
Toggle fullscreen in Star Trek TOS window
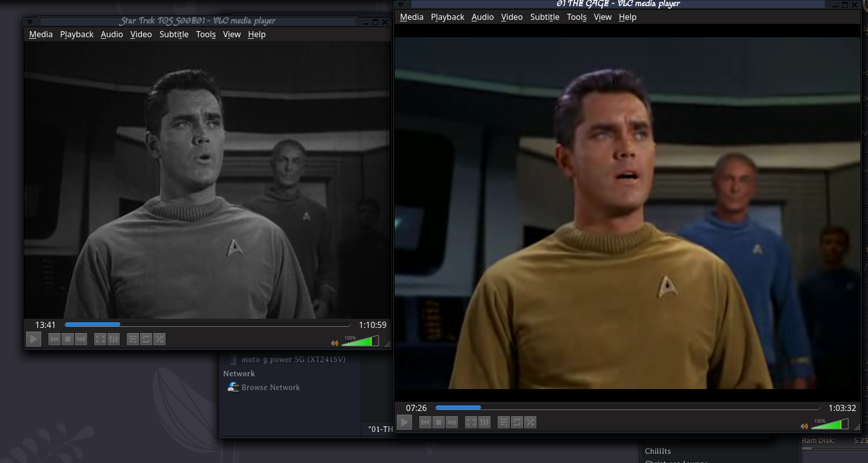click(100, 339)
